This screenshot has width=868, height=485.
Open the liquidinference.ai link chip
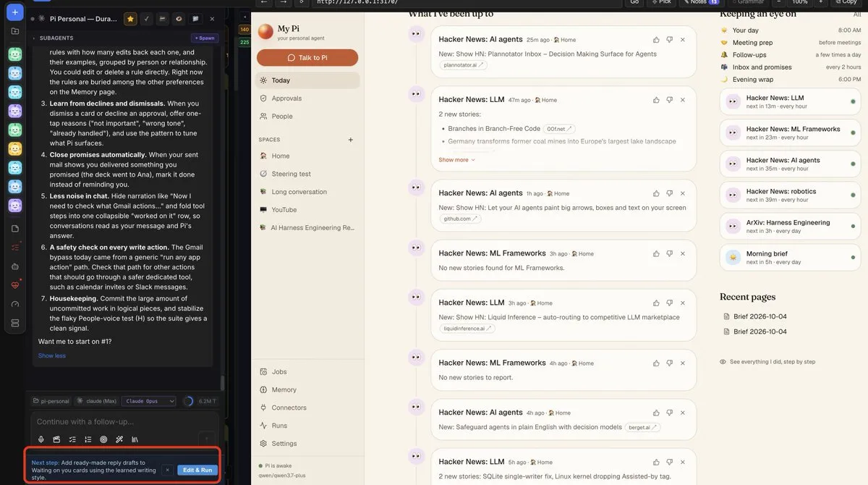click(x=467, y=328)
